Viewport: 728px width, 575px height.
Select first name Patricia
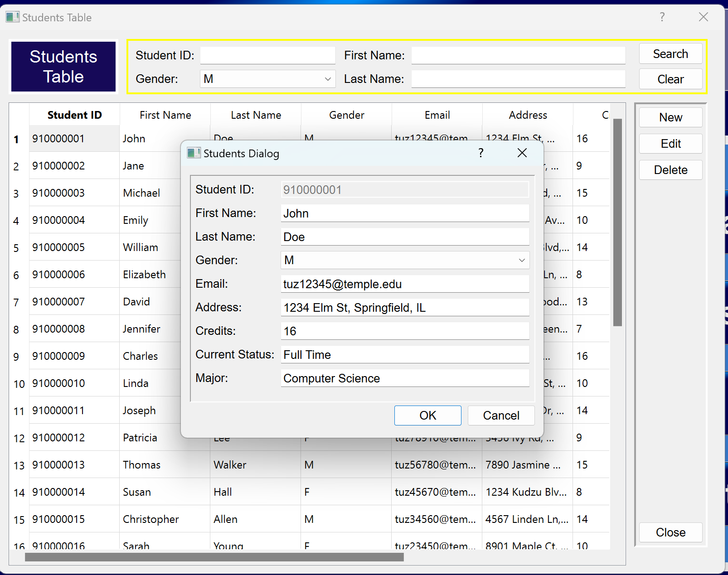(150, 438)
